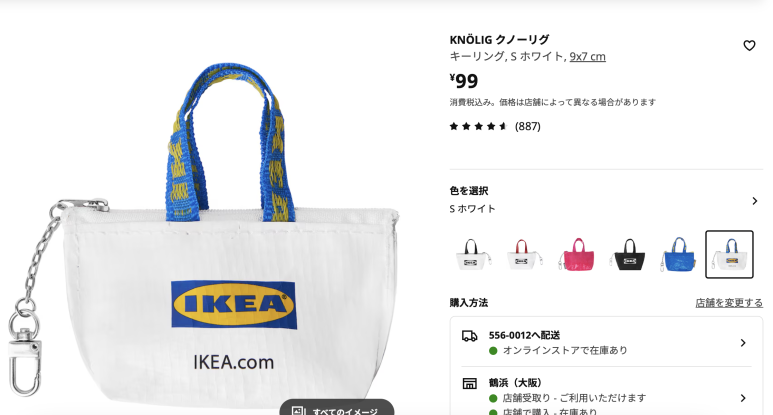The image size is (773, 415).
Task: Click the 店舗を変更する link
Action: [x=729, y=303]
